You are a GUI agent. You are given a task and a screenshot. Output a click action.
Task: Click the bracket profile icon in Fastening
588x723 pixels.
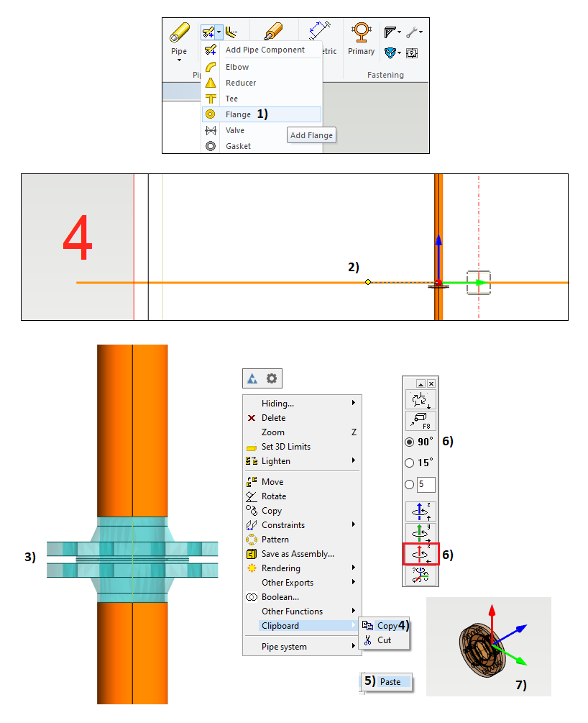click(390, 32)
